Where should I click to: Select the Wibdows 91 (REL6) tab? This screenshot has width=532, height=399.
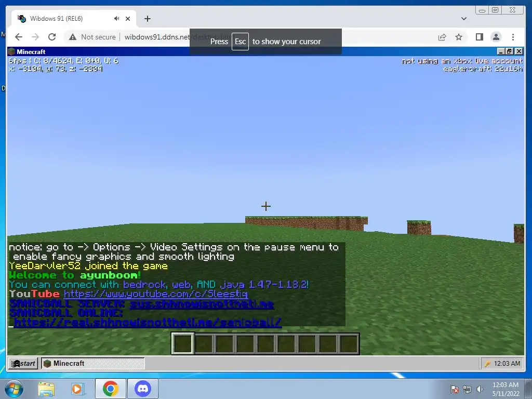[x=74, y=18]
